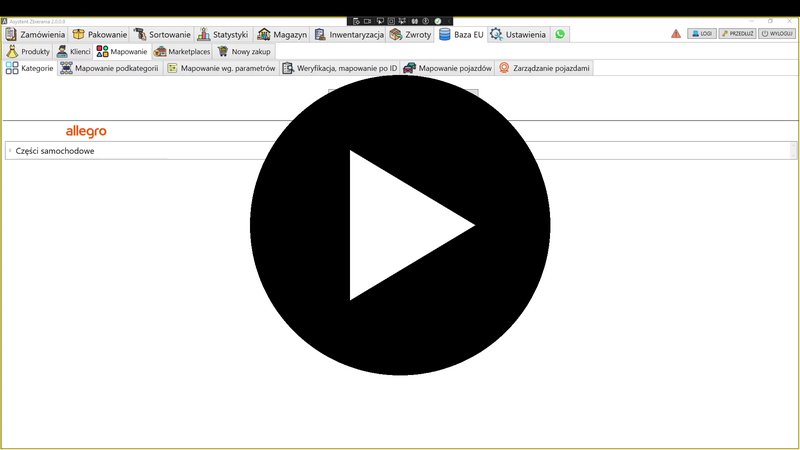Image resolution: width=800 pixels, height=450 pixels.
Task: Click the PRZEDŁUŻ button
Action: (737, 34)
